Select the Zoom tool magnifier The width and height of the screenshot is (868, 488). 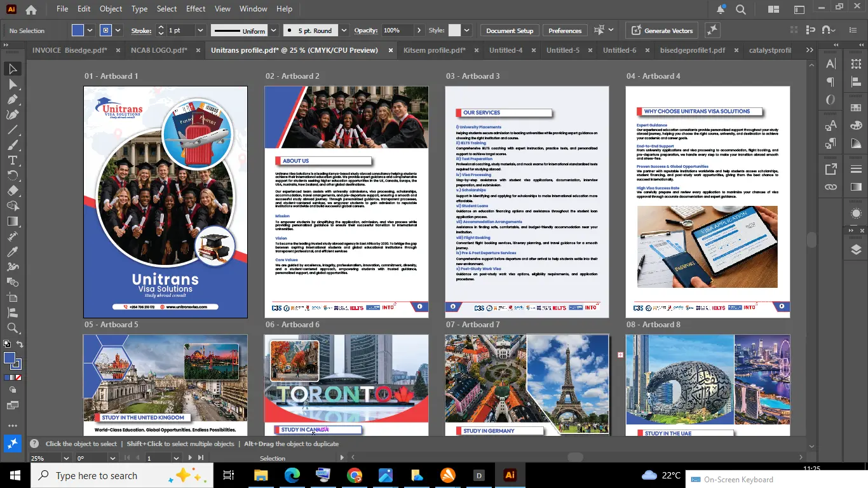click(x=13, y=328)
